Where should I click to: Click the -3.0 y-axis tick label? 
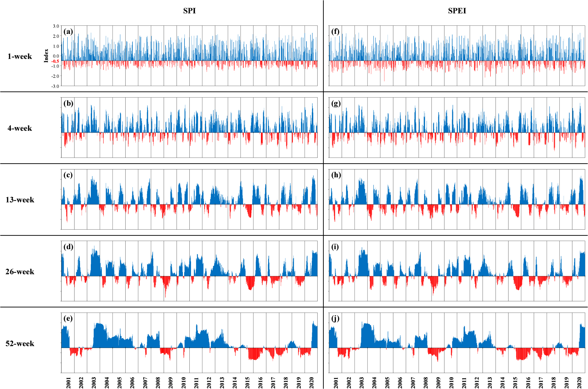pyautogui.click(x=55, y=86)
